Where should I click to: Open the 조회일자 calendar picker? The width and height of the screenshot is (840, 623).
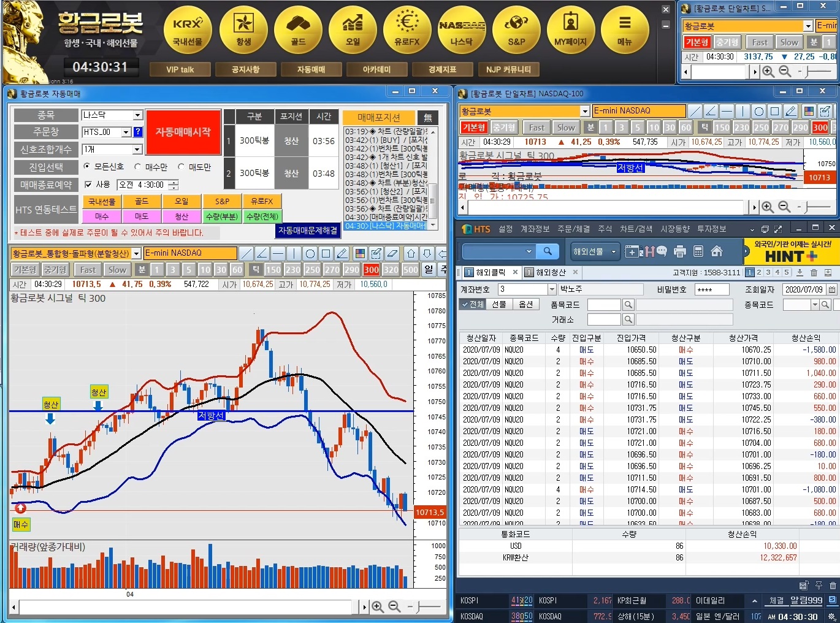coord(832,289)
